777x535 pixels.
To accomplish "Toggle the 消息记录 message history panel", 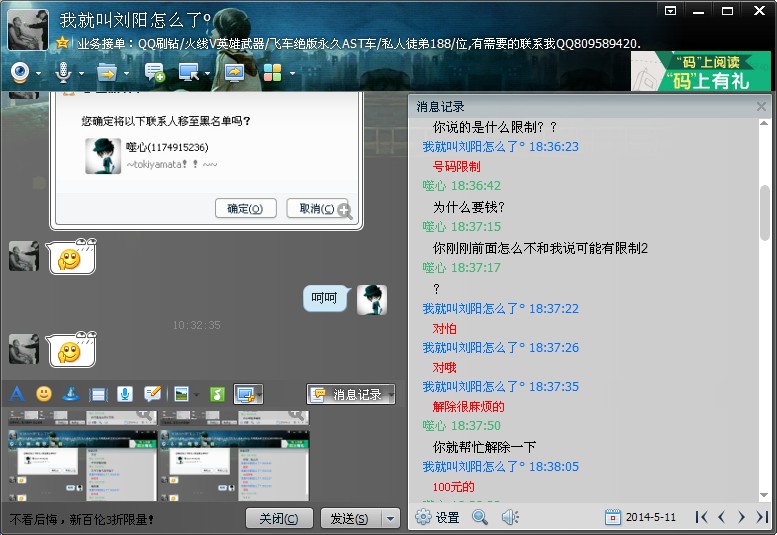I will 351,394.
